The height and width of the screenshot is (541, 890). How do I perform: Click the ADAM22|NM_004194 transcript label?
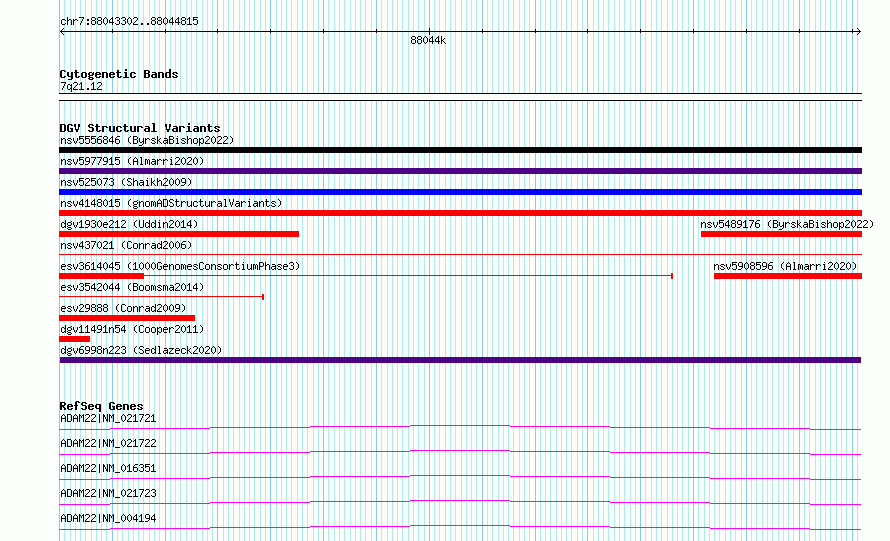click(x=108, y=518)
